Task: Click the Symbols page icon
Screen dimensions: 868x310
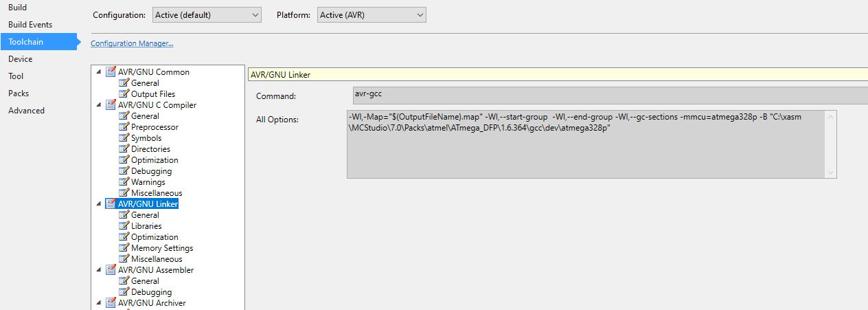Action: click(x=124, y=138)
